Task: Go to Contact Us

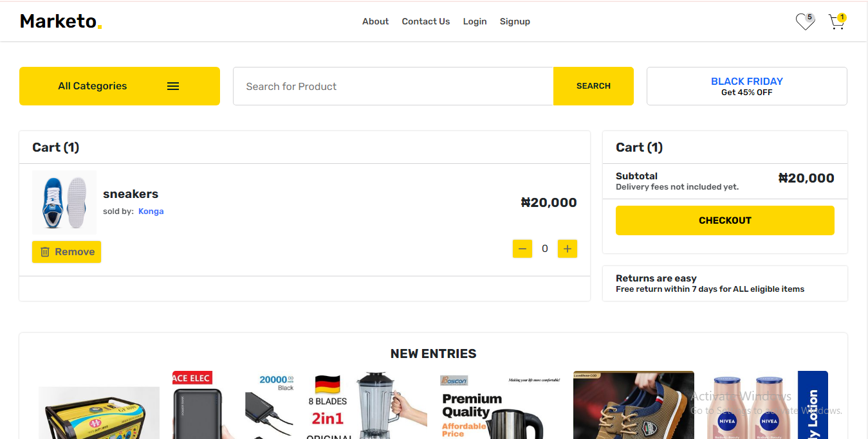Action: coord(426,21)
